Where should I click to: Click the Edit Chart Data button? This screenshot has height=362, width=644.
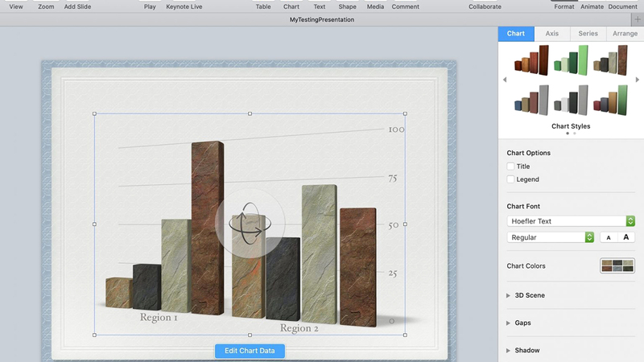(250, 350)
